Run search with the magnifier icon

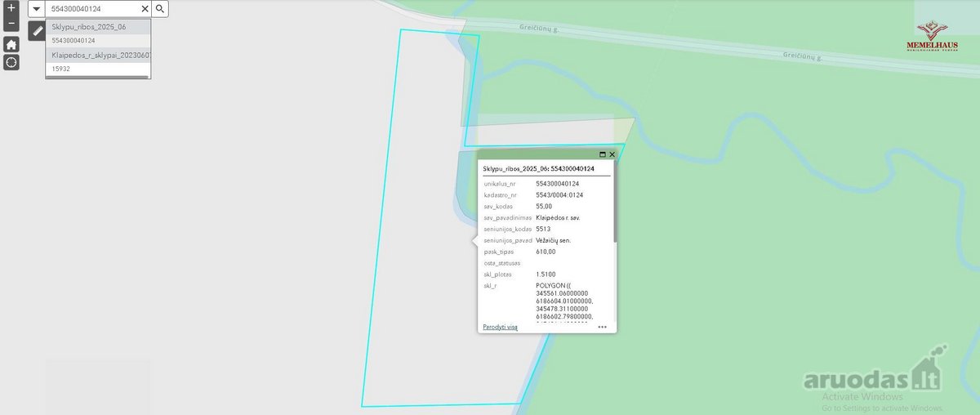click(x=160, y=8)
